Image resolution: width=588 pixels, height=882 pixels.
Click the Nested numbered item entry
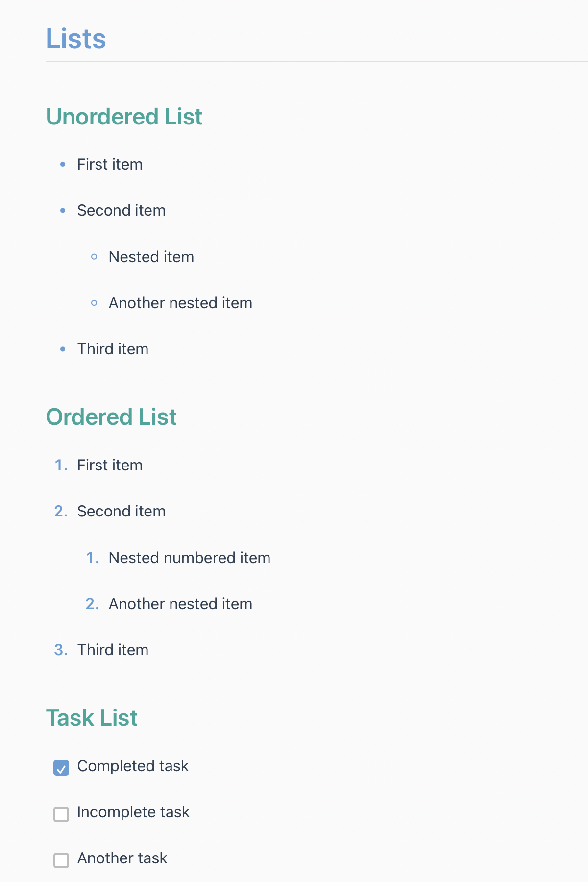tap(190, 558)
